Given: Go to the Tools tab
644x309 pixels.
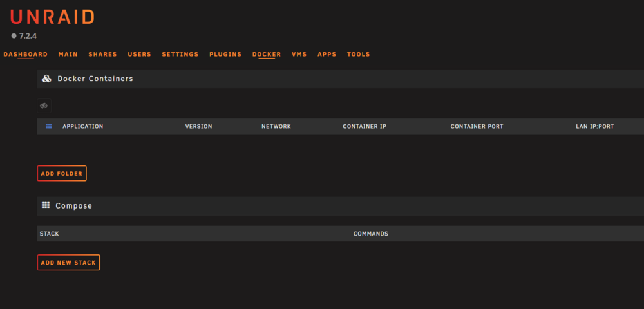Looking at the screenshot, I should pyautogui.click(x=359, y=54).
